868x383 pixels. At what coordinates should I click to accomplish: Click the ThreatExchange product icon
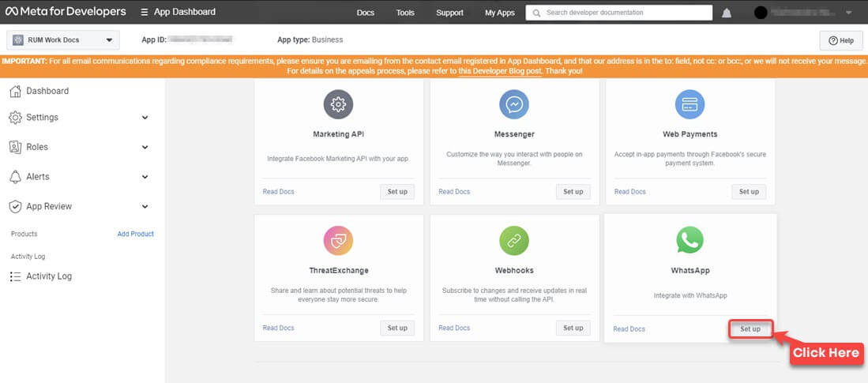pyautogui.click(x=338, y=241)
